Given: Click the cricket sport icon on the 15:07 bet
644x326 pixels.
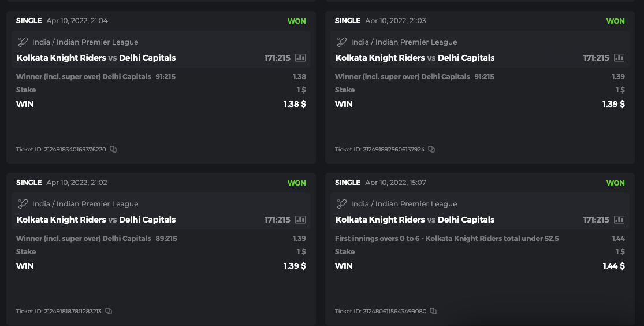Looking at the screenshot, I should 342,203.
